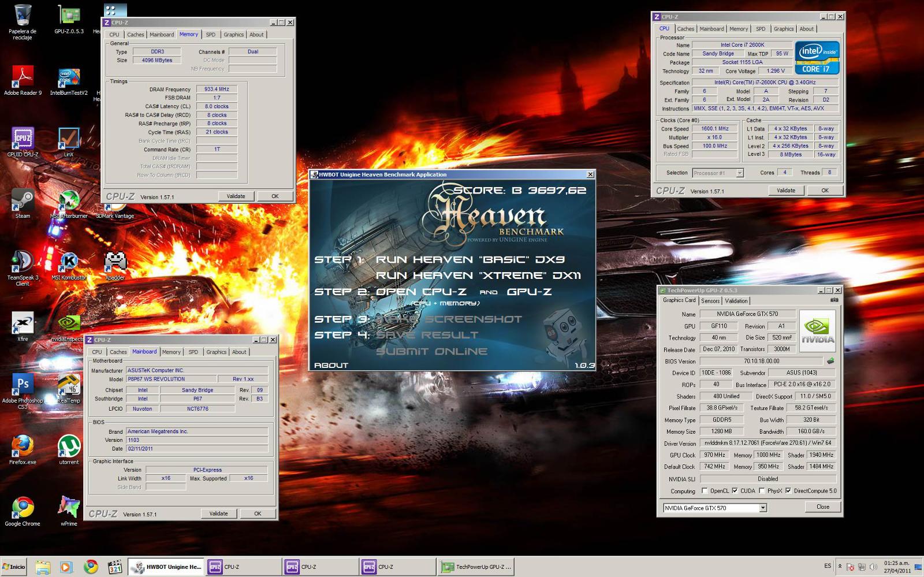Open IntelBurnTestV2 desktop icon

pyautogui.click(x=69, y=80)
